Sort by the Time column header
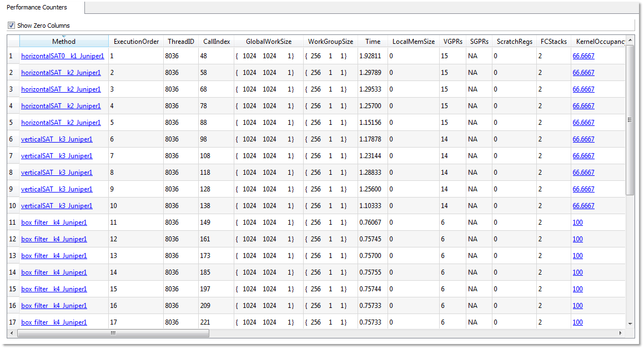The height and width of the screenshot is (349, 644). (x=373, y=42)
